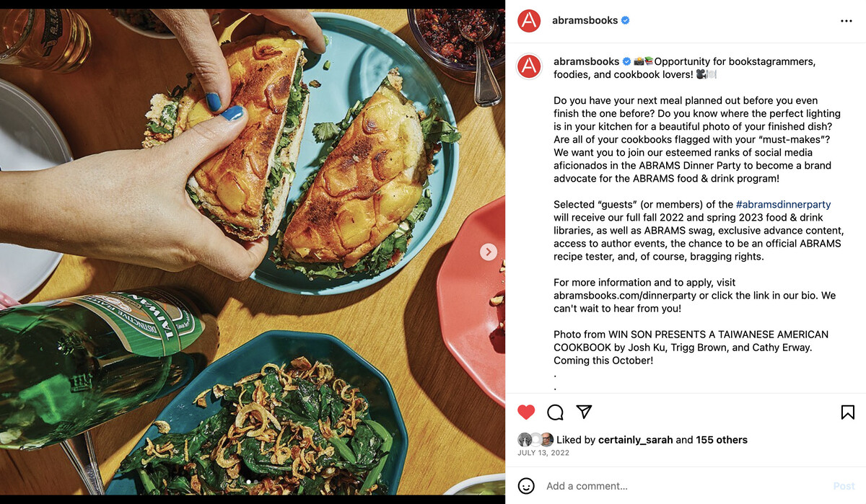Share the post with the paper plane icon
866x504 pixels.
click(x=584, y=412)
